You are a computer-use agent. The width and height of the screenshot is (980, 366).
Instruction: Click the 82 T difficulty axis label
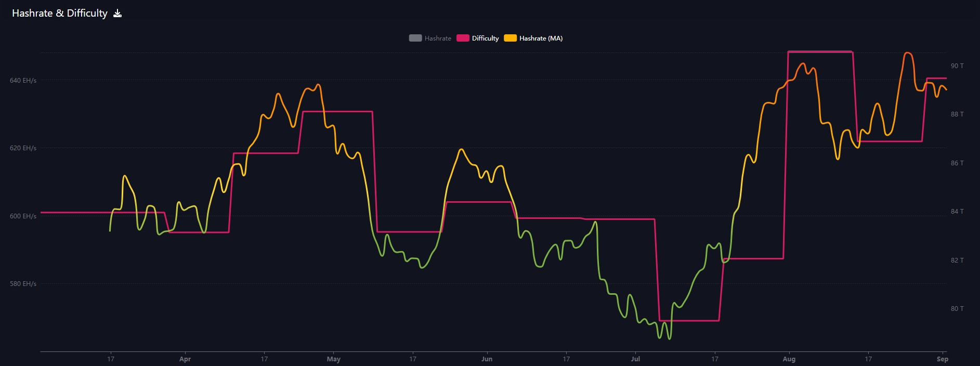point(957,260)
